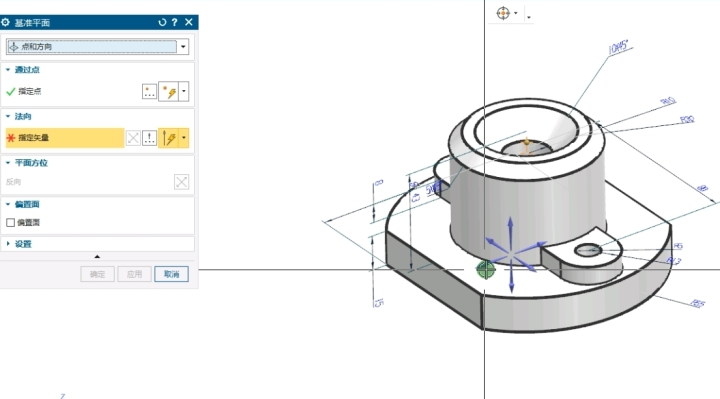
Task: Open the vector dialog icon in 法向 section
Action: click(x=149, y=138)
